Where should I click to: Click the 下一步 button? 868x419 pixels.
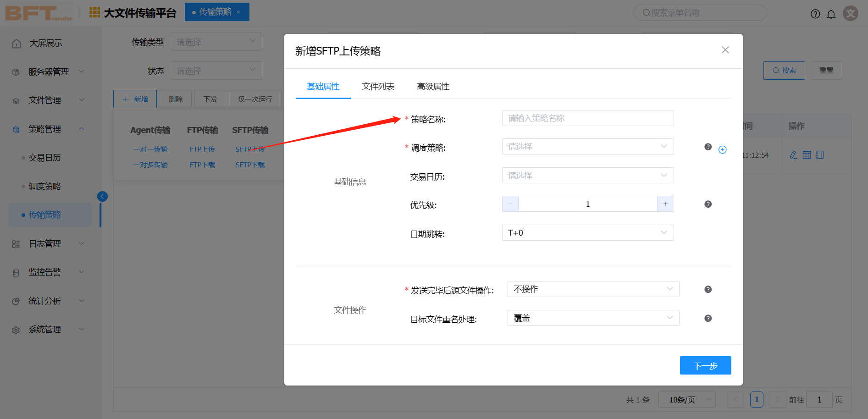(x=705, y=366)
